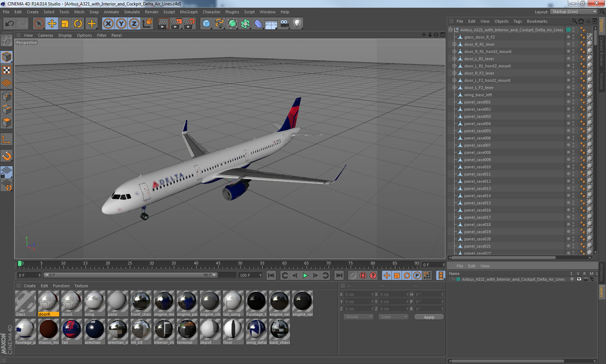Image resolution: width=606 pixels, height=364 pixels.
Task: Select the Rotate tool
Action: (78, 24)
